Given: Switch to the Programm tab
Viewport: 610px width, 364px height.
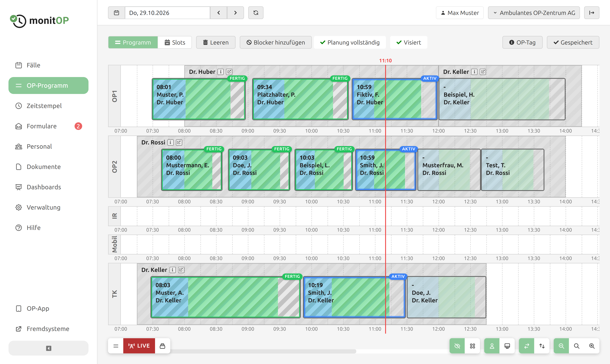Looking at the screenshot, I should (133, 42).
